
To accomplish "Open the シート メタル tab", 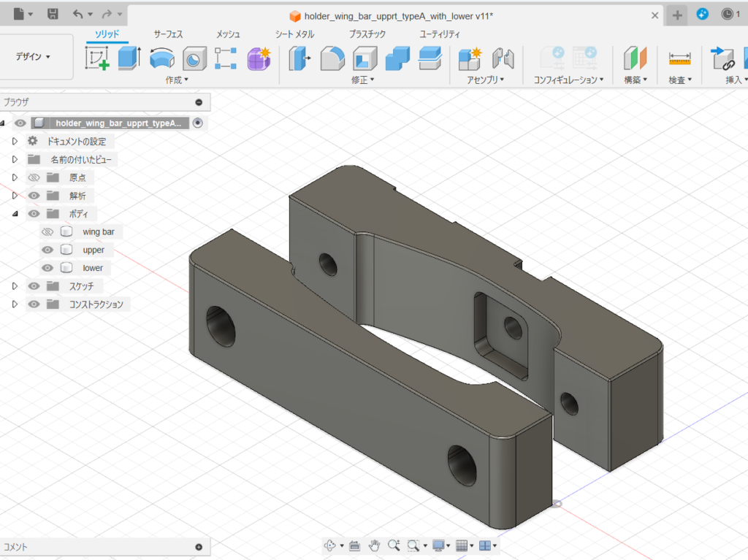I will pos(294,34).
